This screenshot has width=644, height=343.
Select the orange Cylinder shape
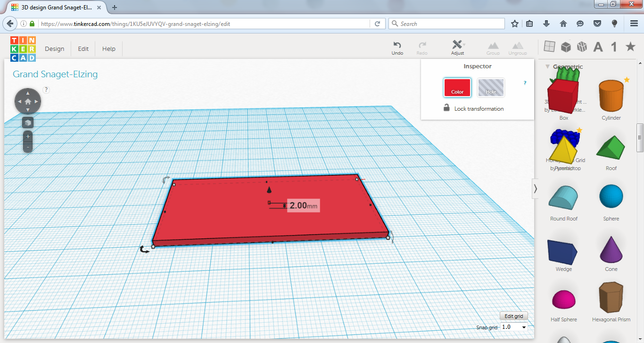point(611,95)
